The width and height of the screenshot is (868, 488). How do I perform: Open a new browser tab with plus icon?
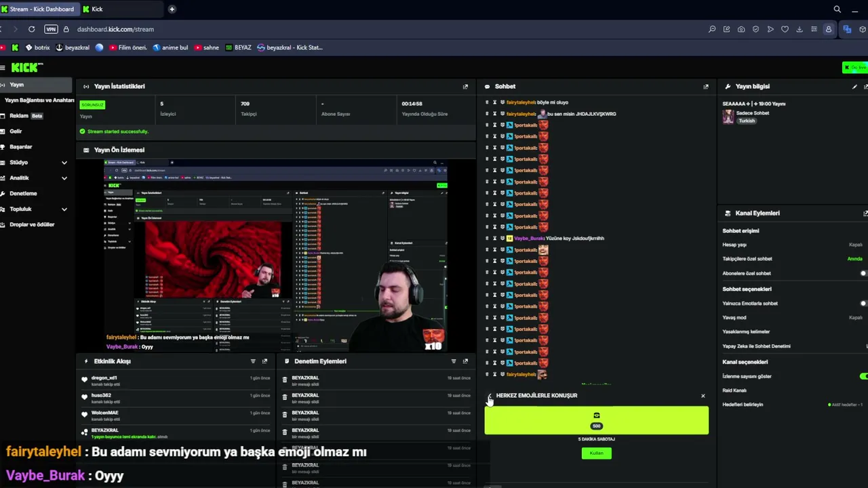(172, 9)
